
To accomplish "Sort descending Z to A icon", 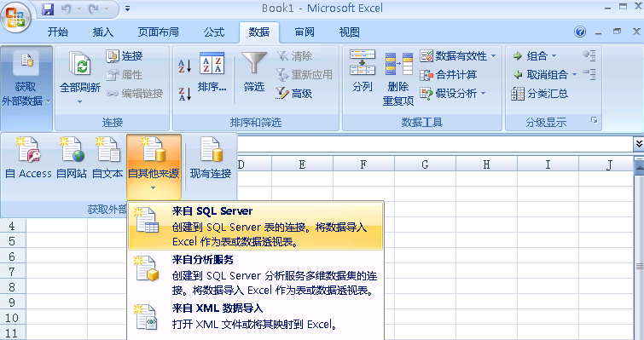I will pyautogui.click(x=185, y=94).
